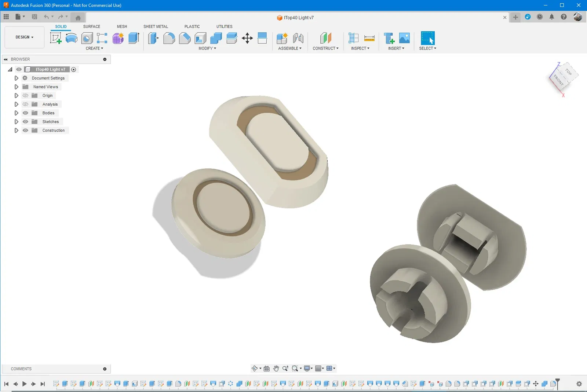Select the Move/Copy tool icon
This screenshot has width=587, height=392.
click(x=247, y=38)
